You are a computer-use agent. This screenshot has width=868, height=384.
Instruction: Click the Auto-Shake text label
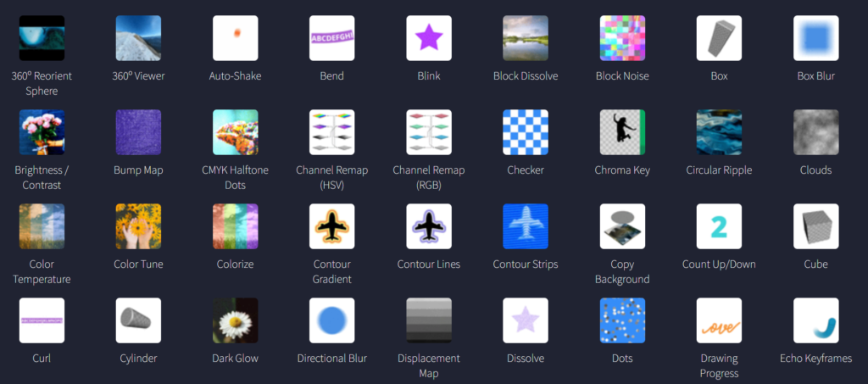235,76
